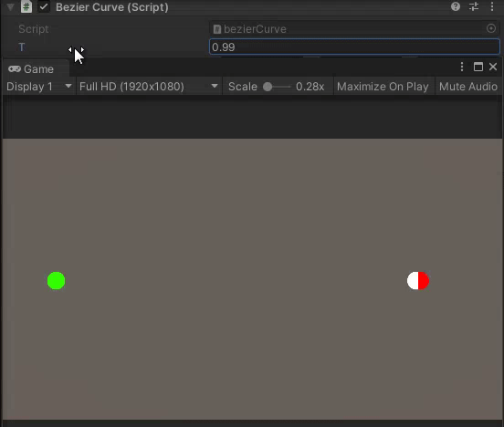Select the bezierCurve script field

[353, 29]
